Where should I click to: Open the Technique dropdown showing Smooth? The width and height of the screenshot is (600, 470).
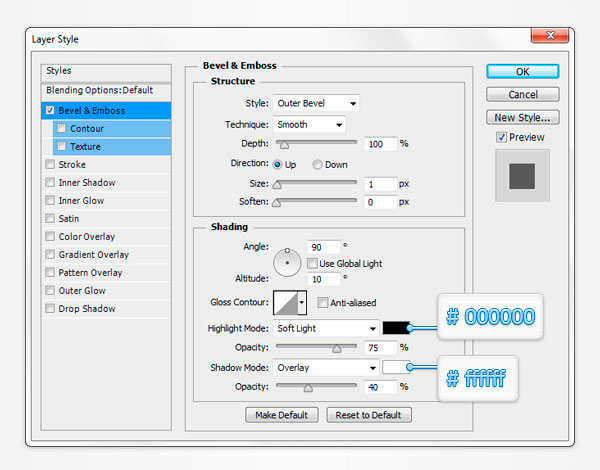pos(308,125)
